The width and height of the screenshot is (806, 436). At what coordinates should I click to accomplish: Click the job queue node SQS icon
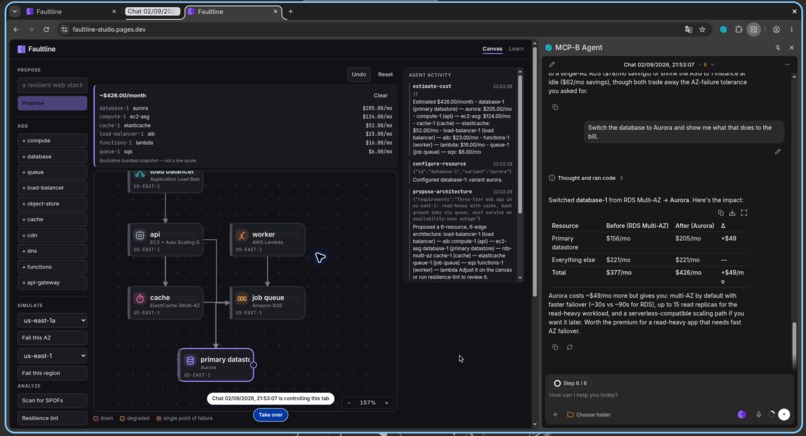(x=242, y=299)
